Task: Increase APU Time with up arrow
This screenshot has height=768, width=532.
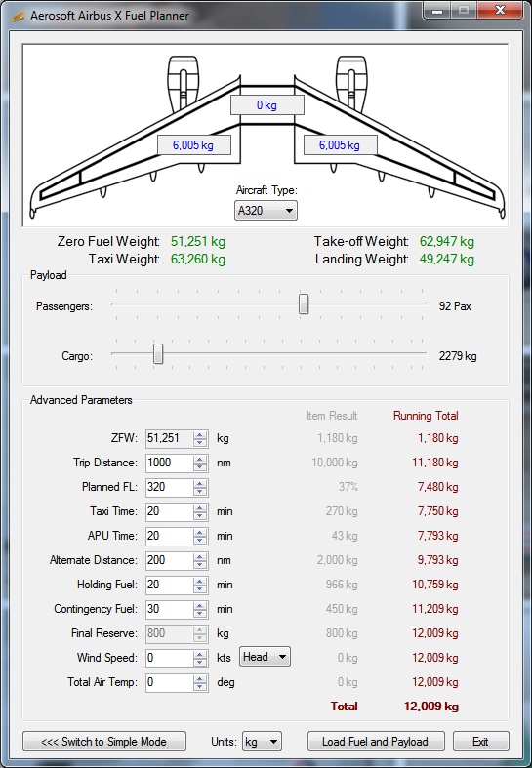Action: coord(200,533)
